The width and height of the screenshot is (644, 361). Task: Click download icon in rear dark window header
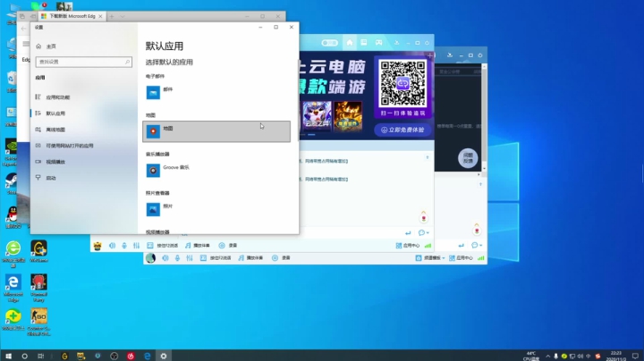click(x=450, y=55)
